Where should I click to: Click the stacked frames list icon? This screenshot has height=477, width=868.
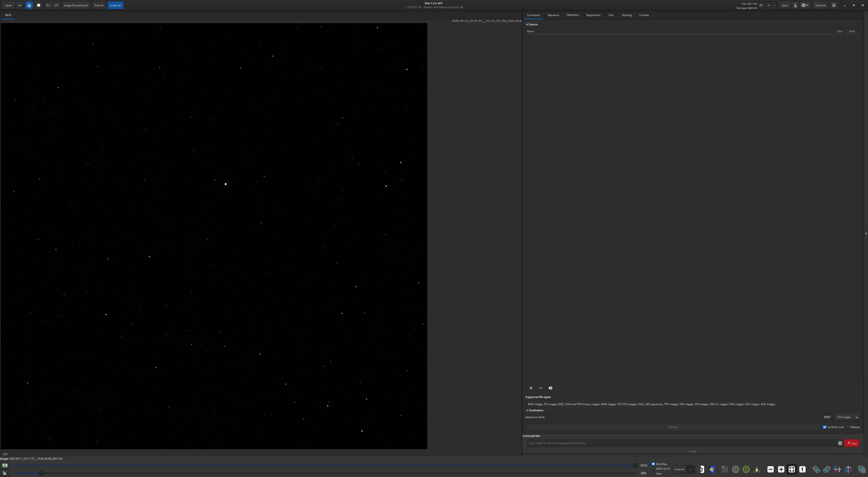tap(862, 469)
